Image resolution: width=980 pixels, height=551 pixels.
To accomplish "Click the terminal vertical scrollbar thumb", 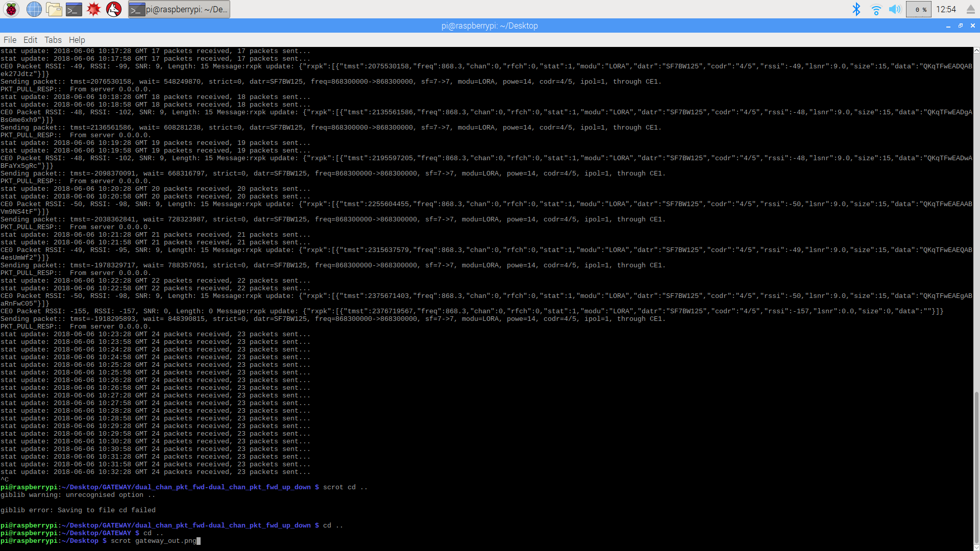I will coord(976,468).
